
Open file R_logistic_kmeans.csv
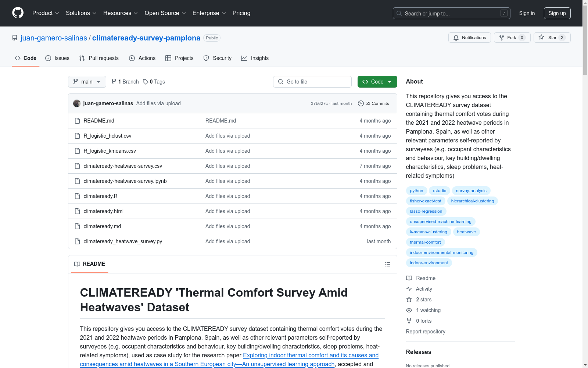point(110,151)
